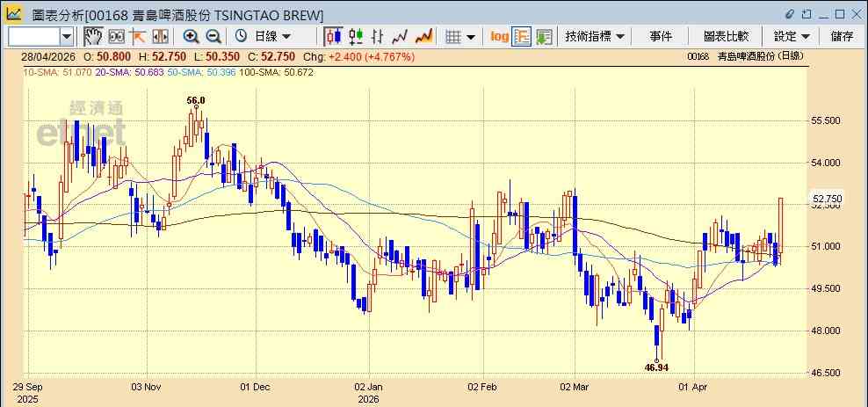Image resolution: width=868 pixels, height=407 pixels.
Task: Switch to red-blue candlestick chart type
Action: tap(333, 37)
